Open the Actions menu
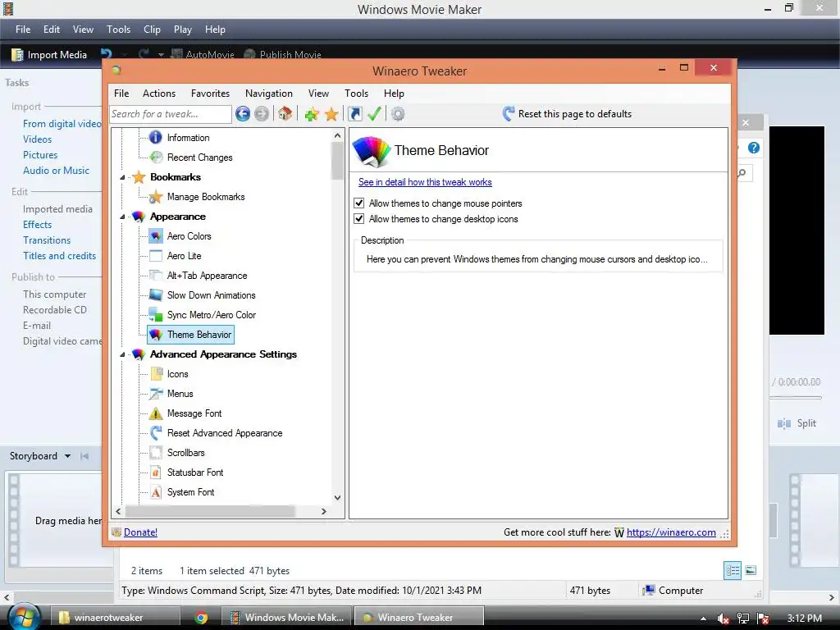 pyautogui.click(x=159, y=94)
